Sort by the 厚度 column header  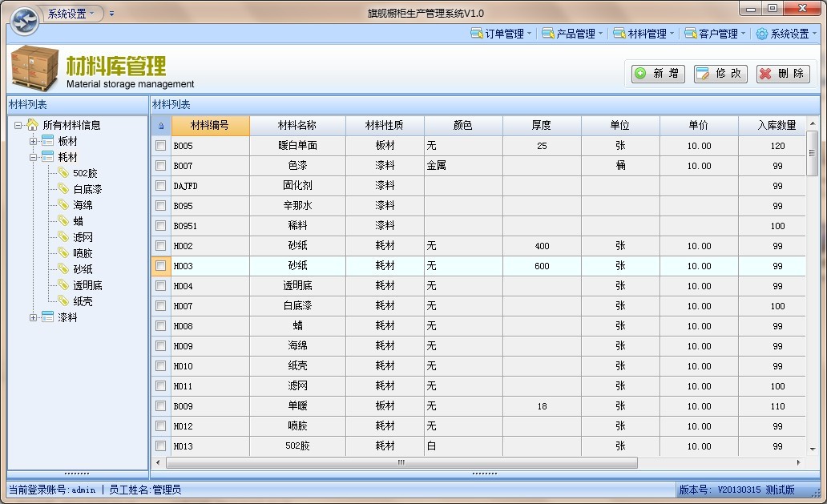coord(542,126)
